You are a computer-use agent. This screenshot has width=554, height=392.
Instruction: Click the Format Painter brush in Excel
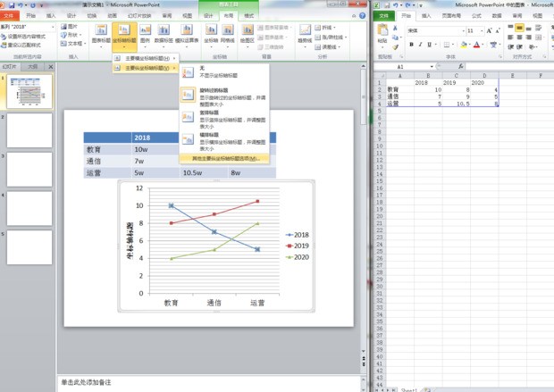point(395,46)
